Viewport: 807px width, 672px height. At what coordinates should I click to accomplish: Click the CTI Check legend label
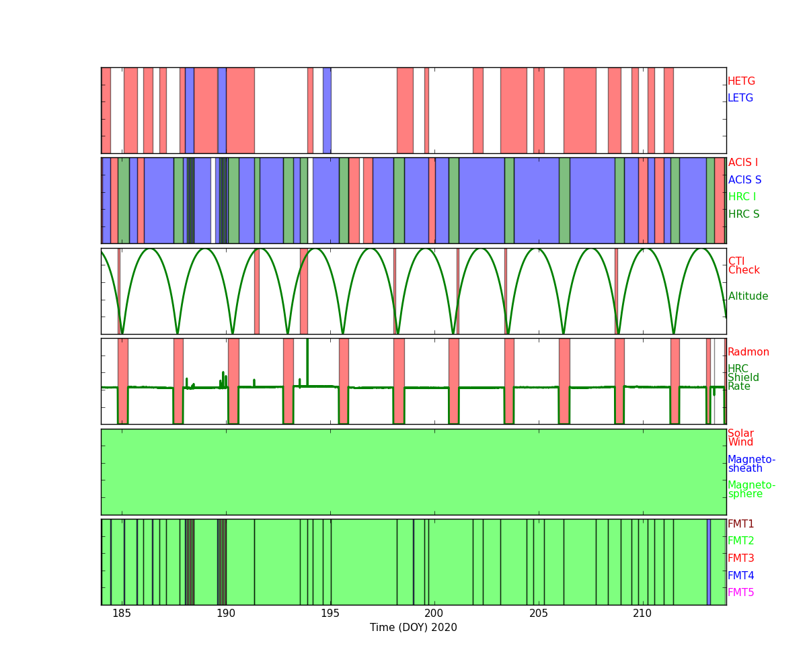743,265
